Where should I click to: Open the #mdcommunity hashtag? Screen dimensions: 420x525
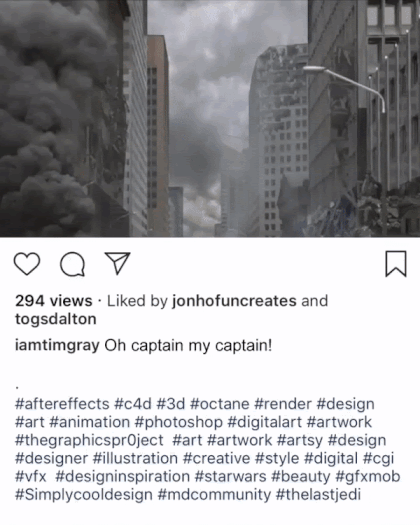pyautogui.click(x=214, y=495)
